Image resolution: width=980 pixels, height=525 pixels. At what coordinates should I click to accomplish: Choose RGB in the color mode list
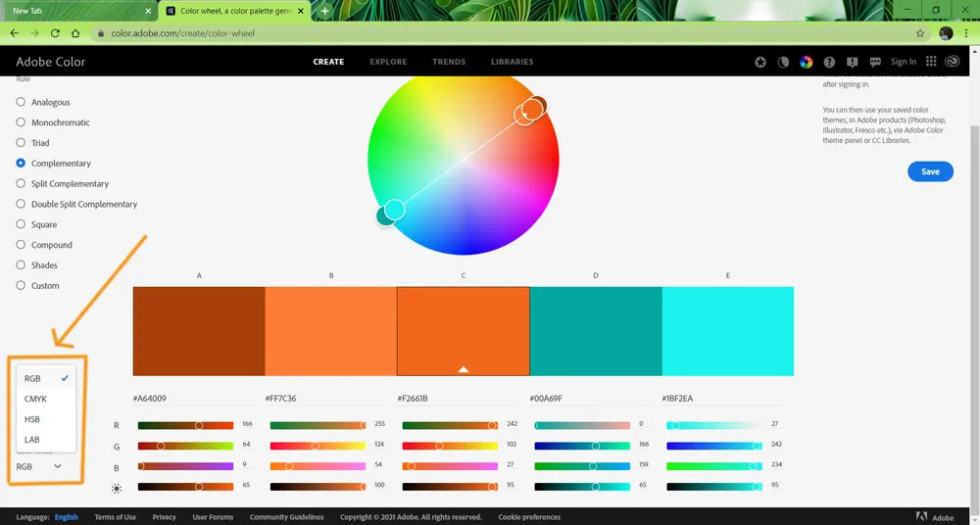(x=46, y=378)
